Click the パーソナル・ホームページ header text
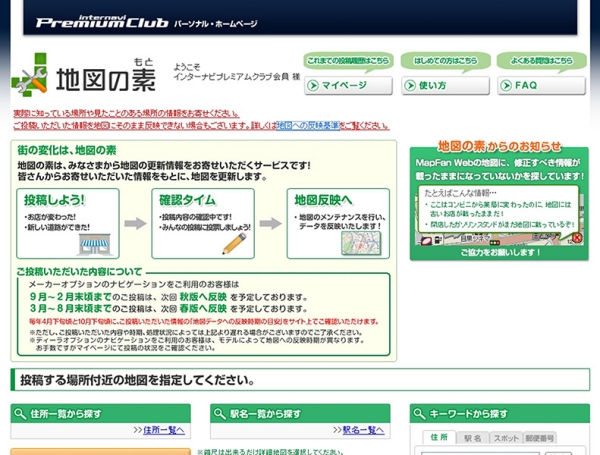Image resolution: width=600 pixels, height=455 pixels. (x=215, y=24)
